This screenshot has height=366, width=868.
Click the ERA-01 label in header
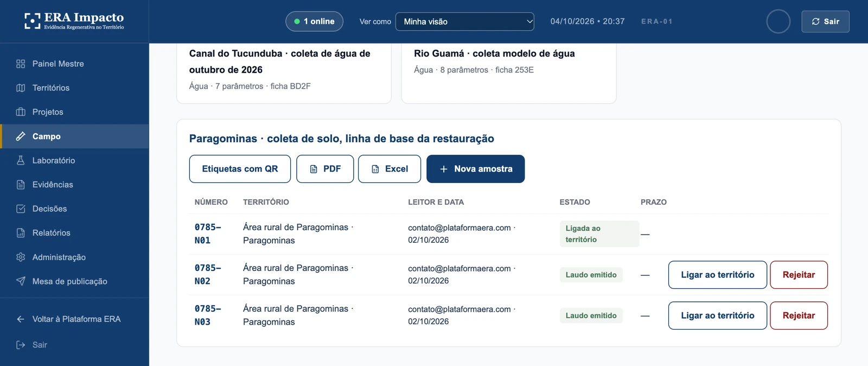[x=657, y=22]
